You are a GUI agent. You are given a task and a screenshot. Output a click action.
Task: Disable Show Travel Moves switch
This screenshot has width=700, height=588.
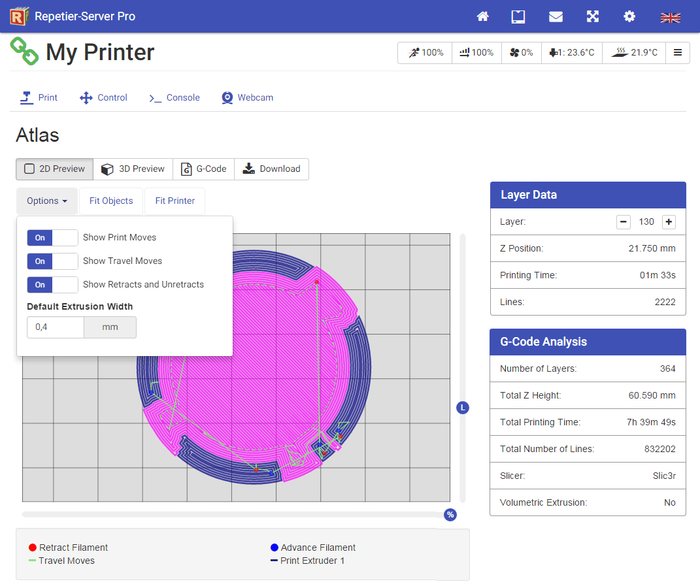click(52, 261)
